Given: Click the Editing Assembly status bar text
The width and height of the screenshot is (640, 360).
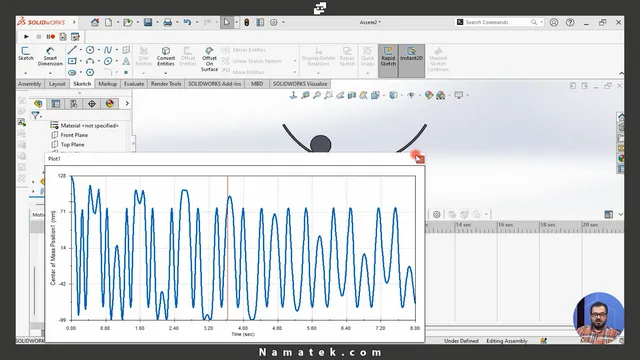Looking at the screenshot, I should 507,341.
